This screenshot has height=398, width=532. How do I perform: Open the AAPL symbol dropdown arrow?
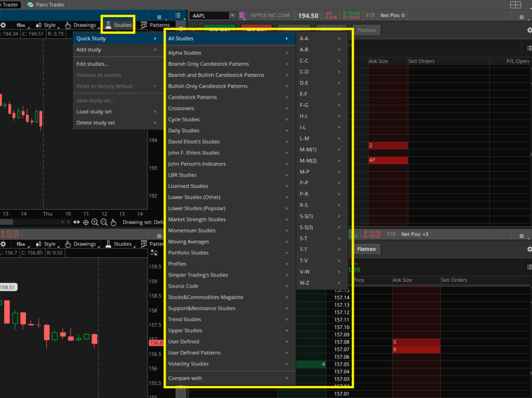point(232,15)
